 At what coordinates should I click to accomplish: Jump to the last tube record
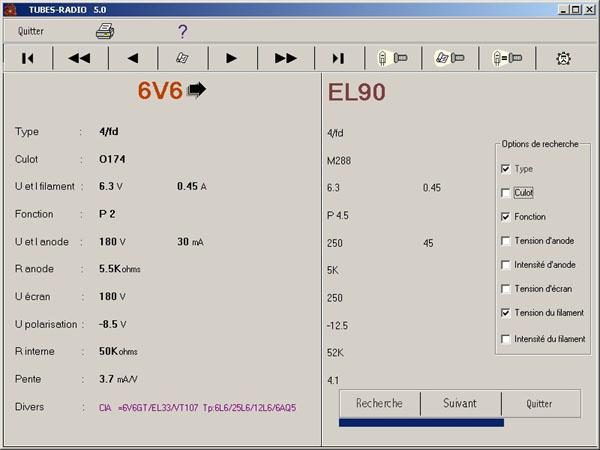click(338, 58)
